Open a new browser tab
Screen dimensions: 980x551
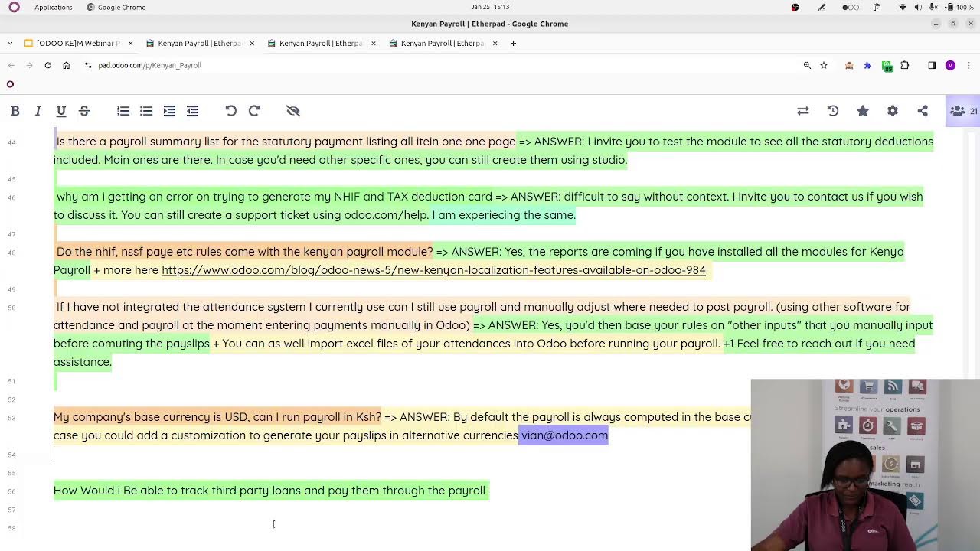point(513,43)
